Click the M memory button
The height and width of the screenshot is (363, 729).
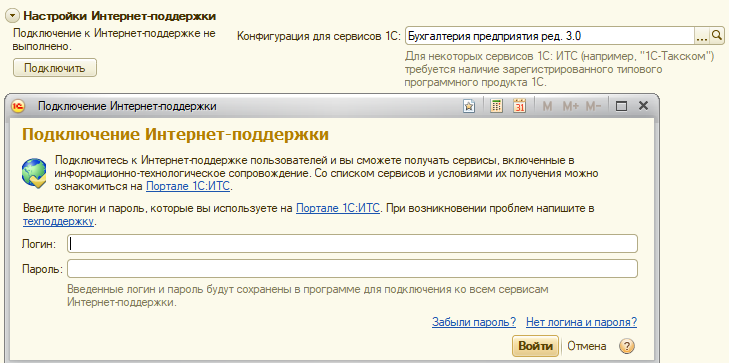(547, 106)
